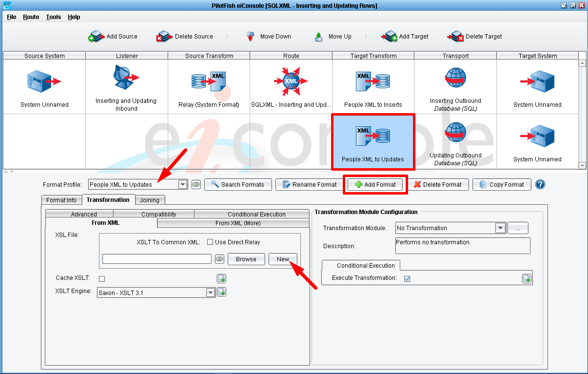Select second-row target System Unnamed icon
Viewport: 588px width, 374px height.
tap(537, 135)
